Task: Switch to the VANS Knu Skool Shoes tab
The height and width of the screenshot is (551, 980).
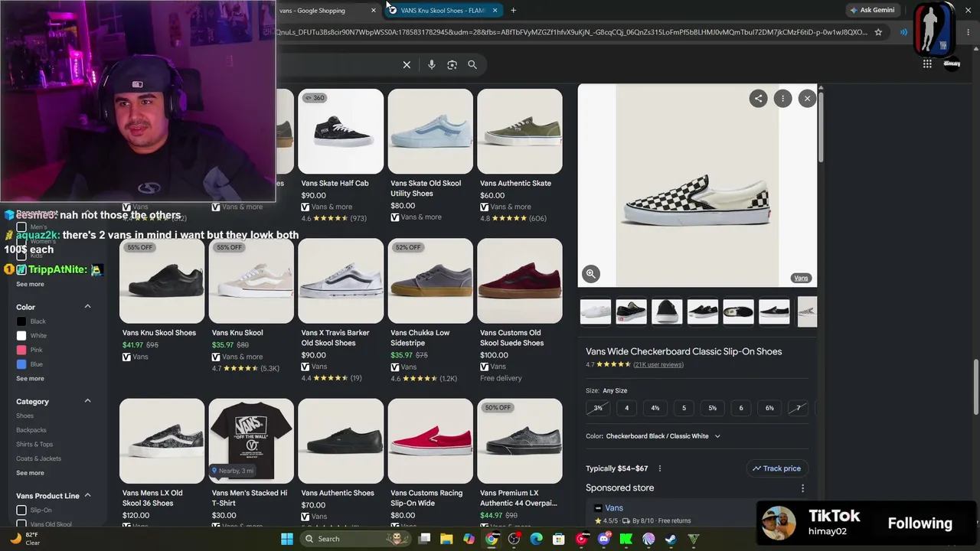Action: click(443, 10)
